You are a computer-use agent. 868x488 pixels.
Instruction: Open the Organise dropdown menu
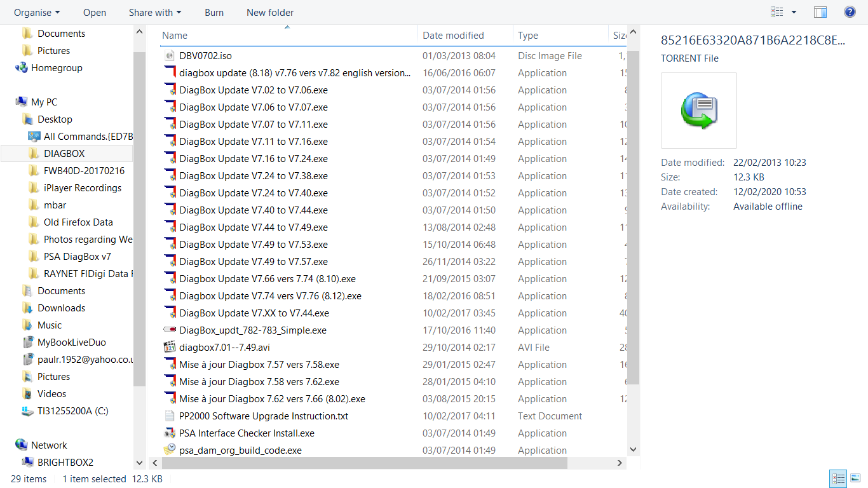(x=37, y=13)
